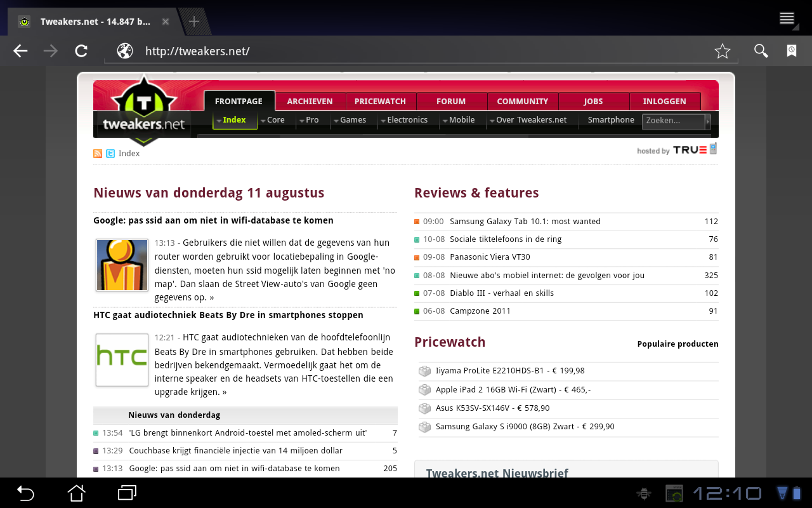812x508 pixels.
Task: Tap the Android system back button
Action: [x=25, y=493]
